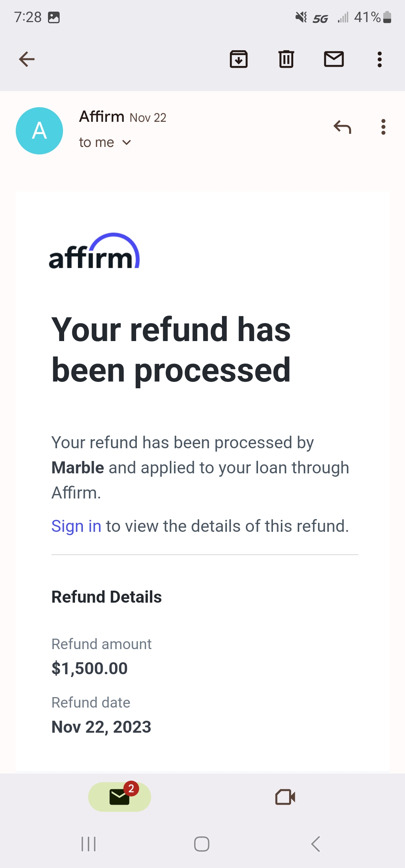Switch to the Meet video tab
The image size is (405, 868).
285,797
